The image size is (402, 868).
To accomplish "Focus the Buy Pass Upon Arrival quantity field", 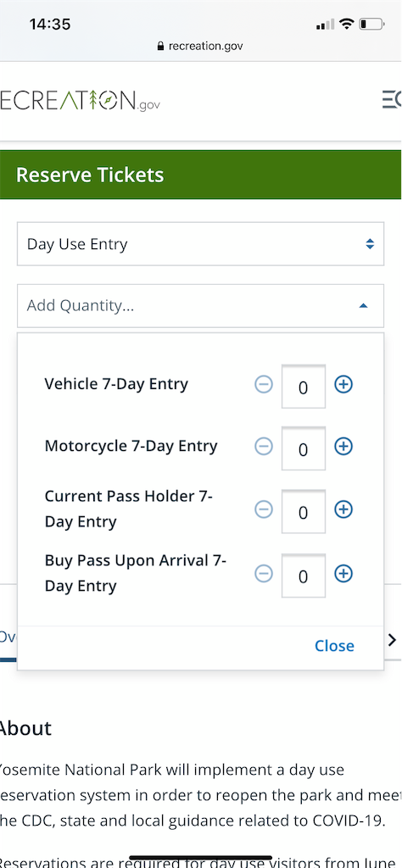I will pos(304,576).
